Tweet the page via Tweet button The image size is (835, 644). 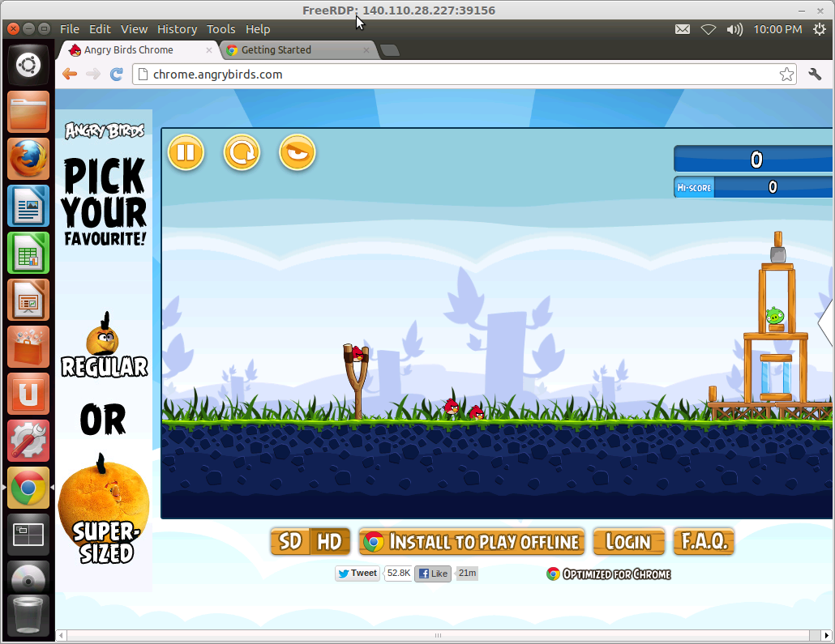(358, 574)
